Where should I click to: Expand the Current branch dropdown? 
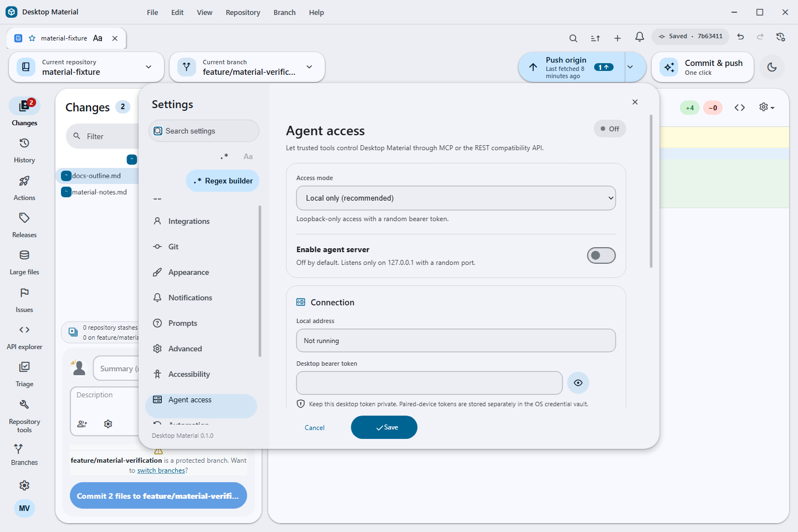247,67
